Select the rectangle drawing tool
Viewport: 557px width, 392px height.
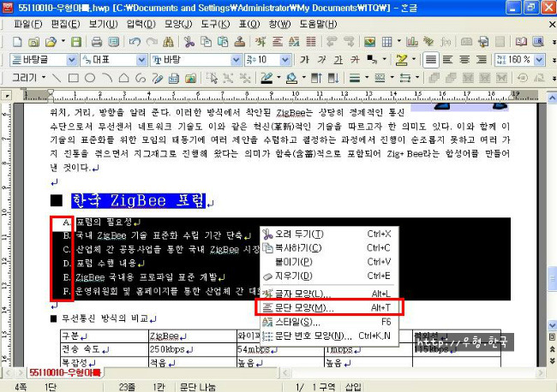tap(73, 78)
